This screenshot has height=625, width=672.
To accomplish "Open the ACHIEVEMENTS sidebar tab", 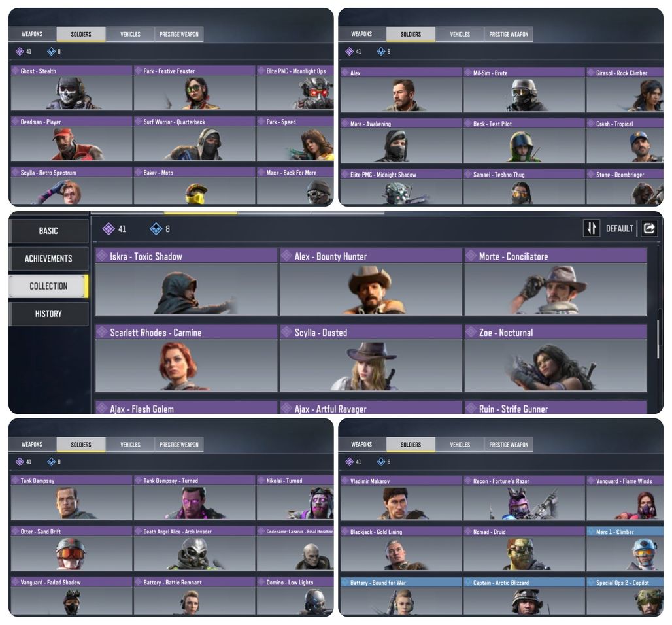I will 48,258.
